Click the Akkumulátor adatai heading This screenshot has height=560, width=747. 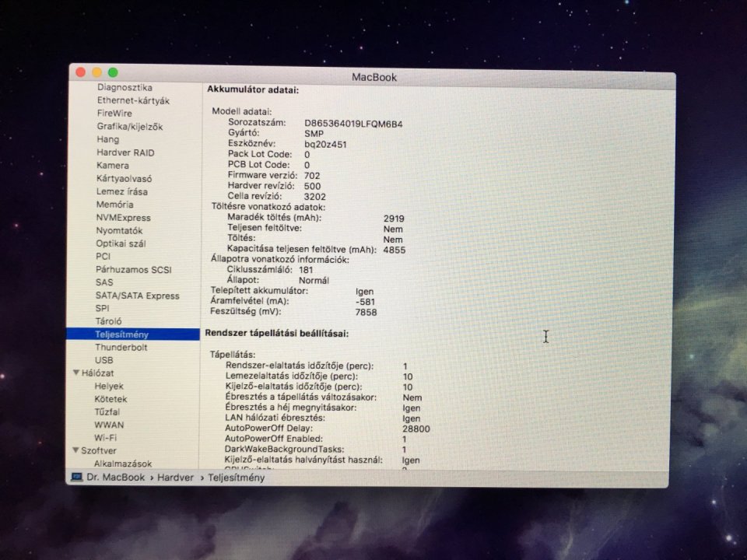point(252,89)
